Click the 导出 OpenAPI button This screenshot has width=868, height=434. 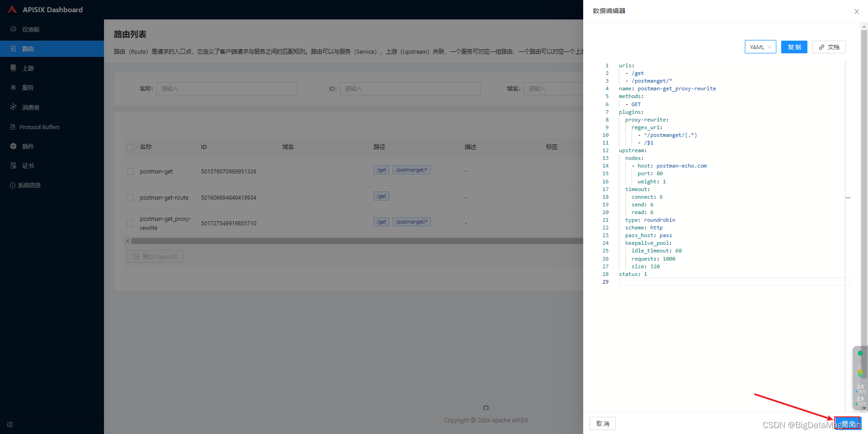pos(155,256)
